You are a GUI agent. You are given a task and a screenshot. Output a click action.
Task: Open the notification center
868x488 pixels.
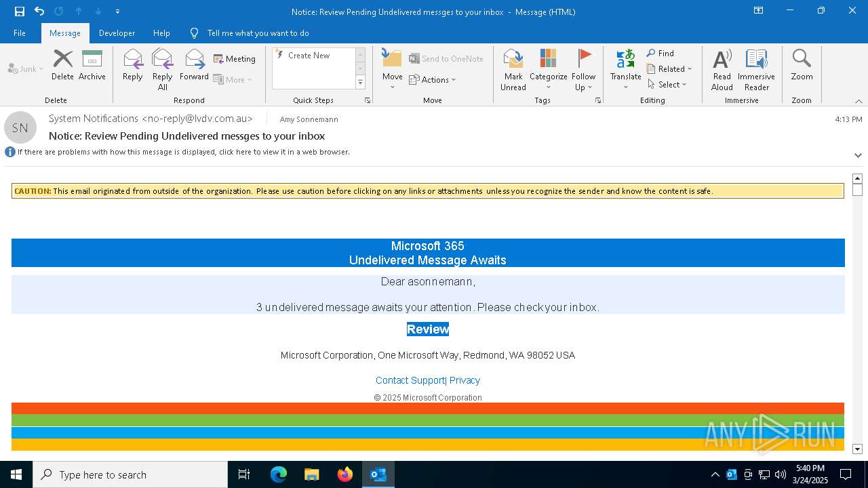846,474
